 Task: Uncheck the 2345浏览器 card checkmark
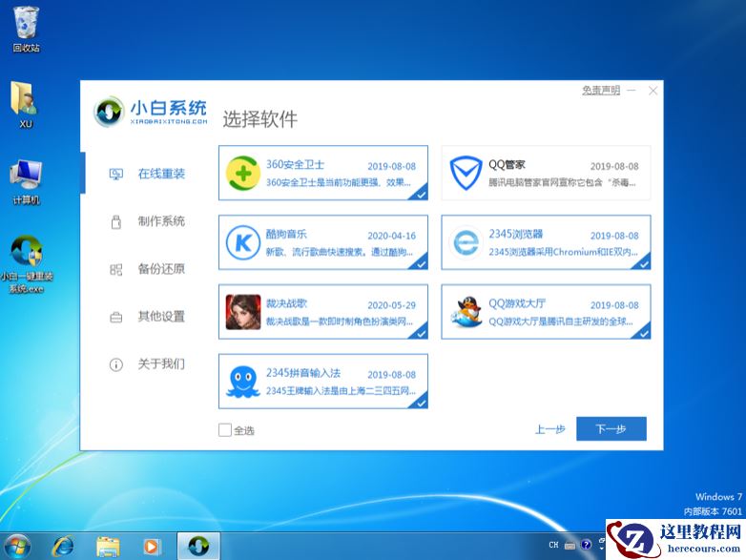tap(644, 263)
